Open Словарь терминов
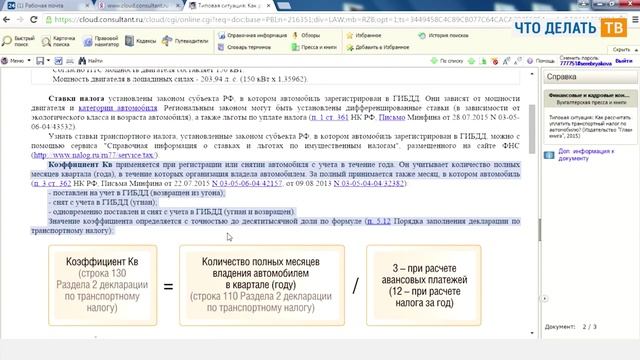This screenshot has height=360, width=640. coord(244,47)
